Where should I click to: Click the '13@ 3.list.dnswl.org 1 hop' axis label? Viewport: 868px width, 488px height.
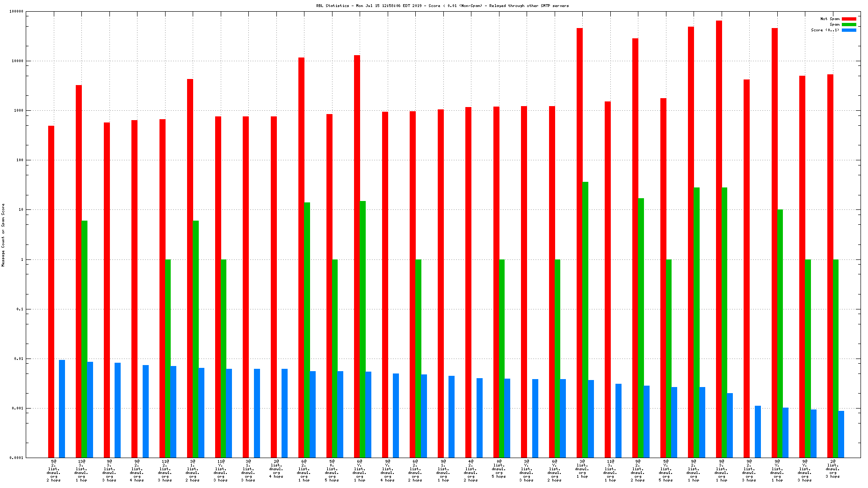[81, 470]
